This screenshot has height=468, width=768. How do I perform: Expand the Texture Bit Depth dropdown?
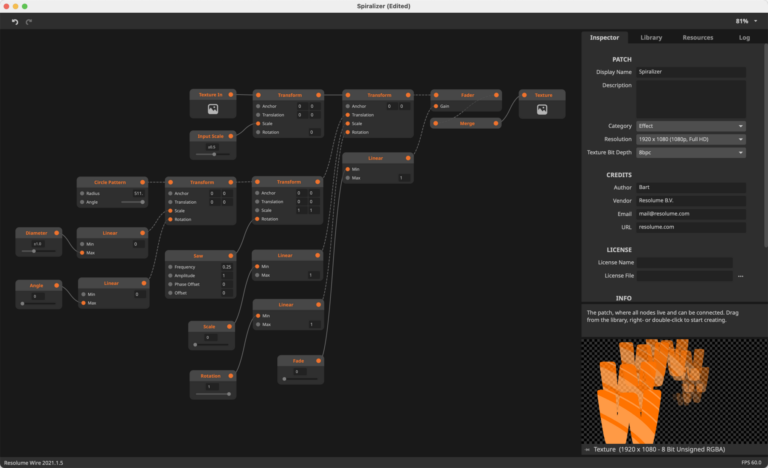691,152
